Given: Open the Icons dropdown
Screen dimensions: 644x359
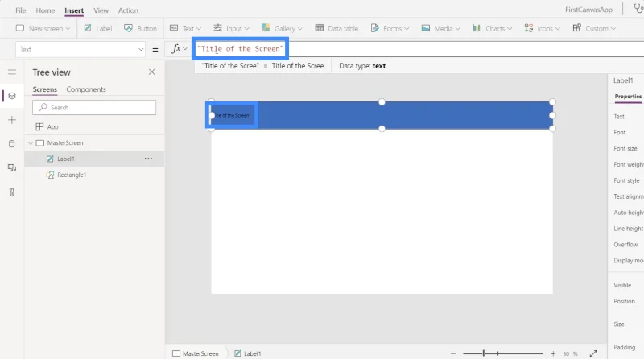Looking at the screenshot, I should tap(542, 28).
